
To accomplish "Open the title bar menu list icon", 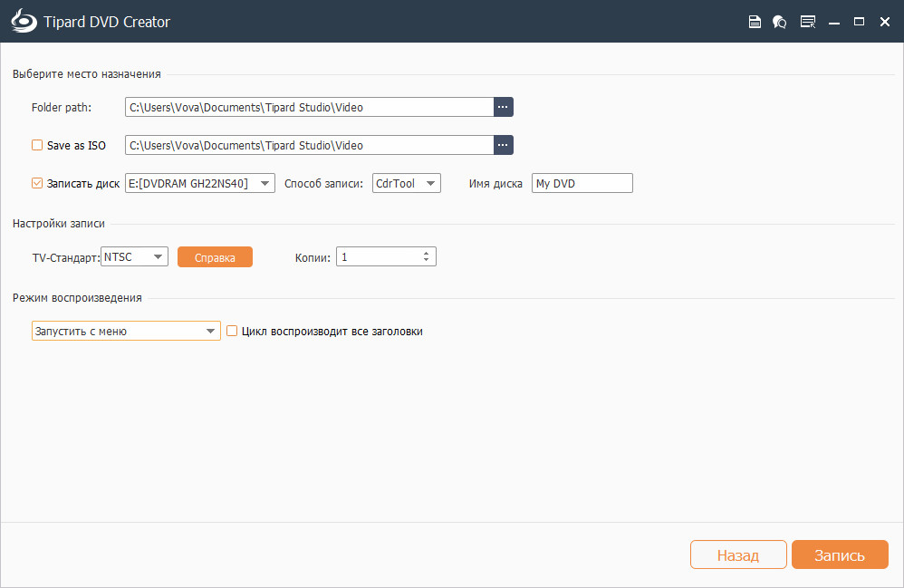I will [x=808, y=22].
